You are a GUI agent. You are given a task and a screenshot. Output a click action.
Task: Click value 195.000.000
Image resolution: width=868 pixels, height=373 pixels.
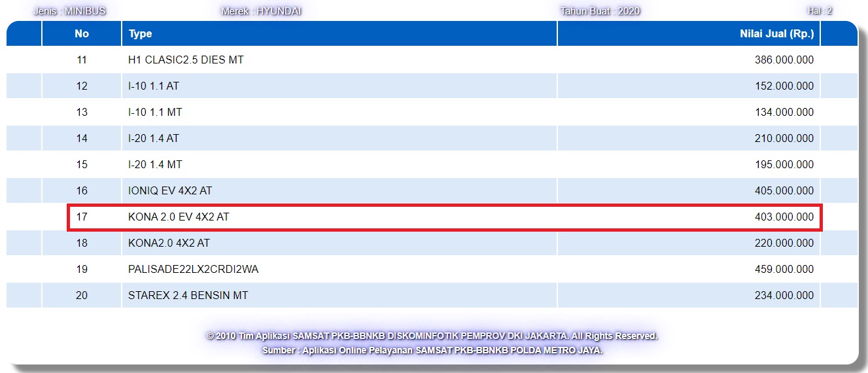click(x=784, y=164)
